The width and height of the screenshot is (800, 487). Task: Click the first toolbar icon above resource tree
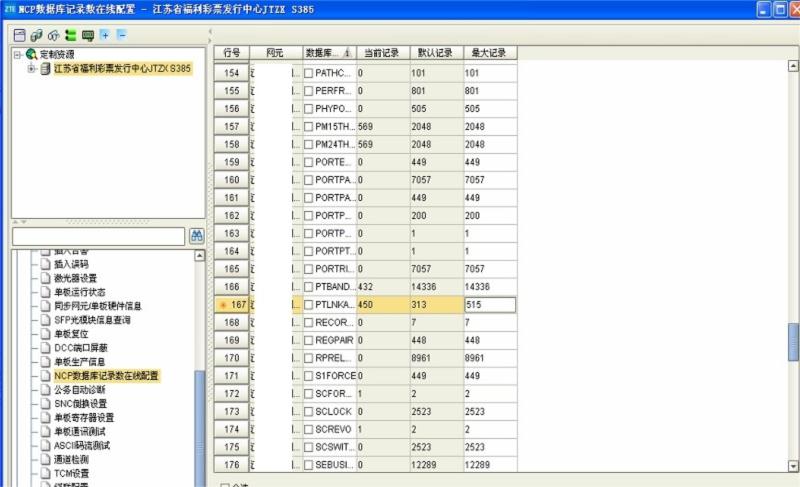pyautogui.click(x=19, y=35)
